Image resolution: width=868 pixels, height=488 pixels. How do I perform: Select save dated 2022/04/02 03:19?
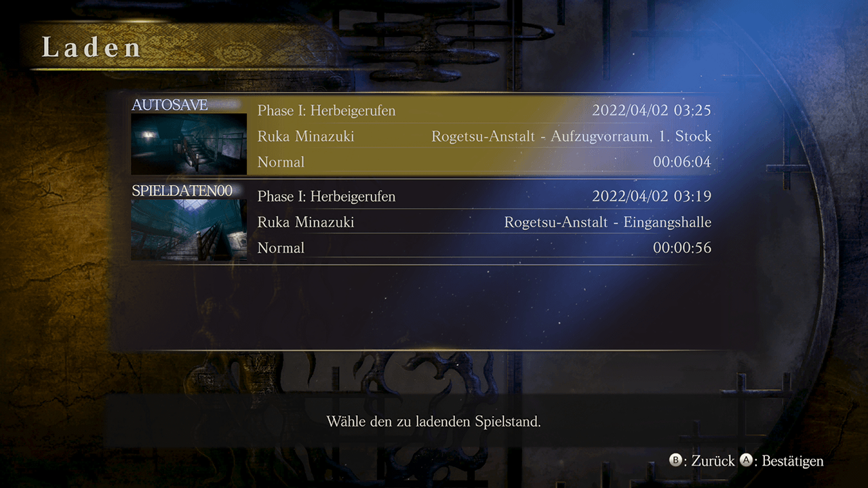tap(652, 197)
